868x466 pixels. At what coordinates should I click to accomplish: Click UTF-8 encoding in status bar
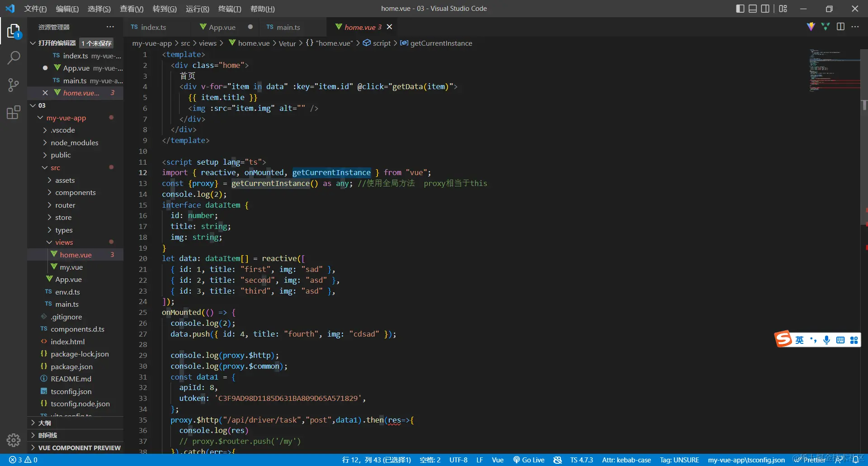[458, 460]
